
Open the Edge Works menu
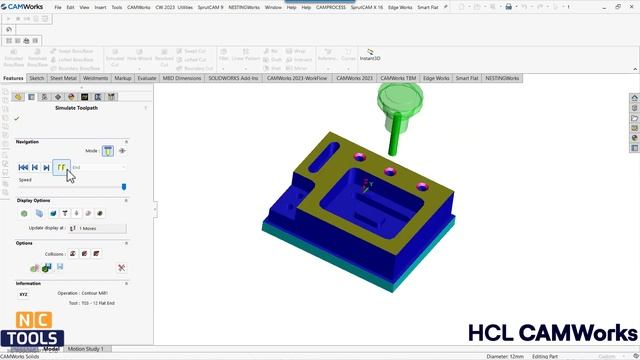point(400,7)
